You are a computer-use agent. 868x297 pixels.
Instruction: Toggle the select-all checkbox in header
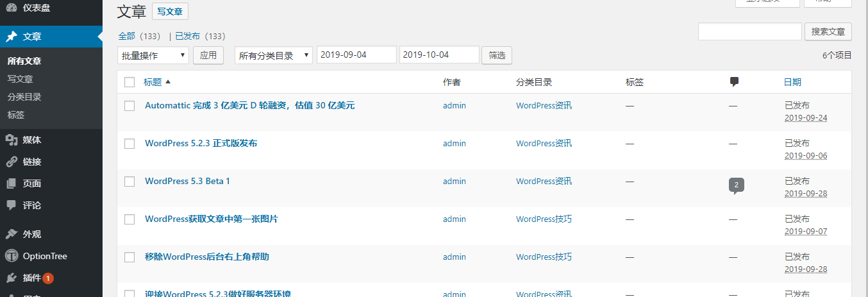[129, 82]
